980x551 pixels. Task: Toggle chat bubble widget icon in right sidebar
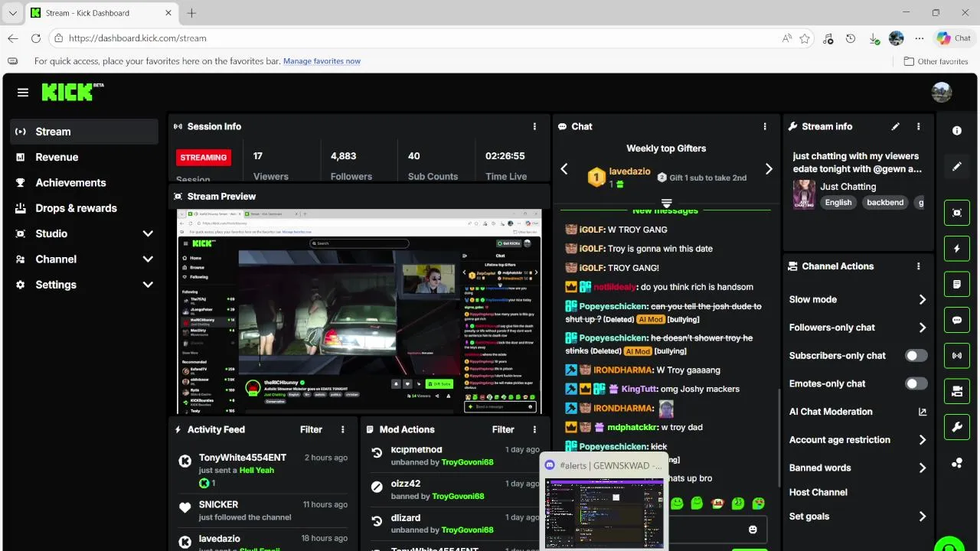point(957,320)
